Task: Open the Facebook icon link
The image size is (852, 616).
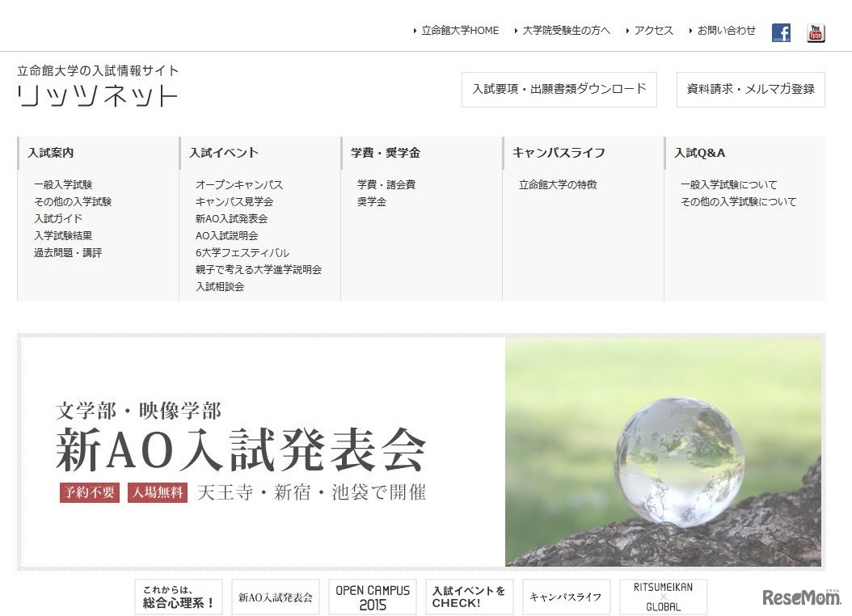Action: coord(781,32)
